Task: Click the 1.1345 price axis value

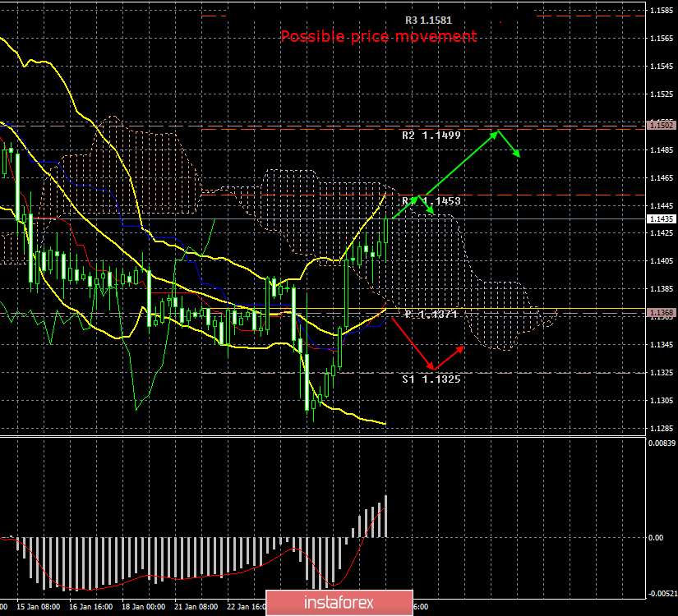Action: [x=662, y=345]
